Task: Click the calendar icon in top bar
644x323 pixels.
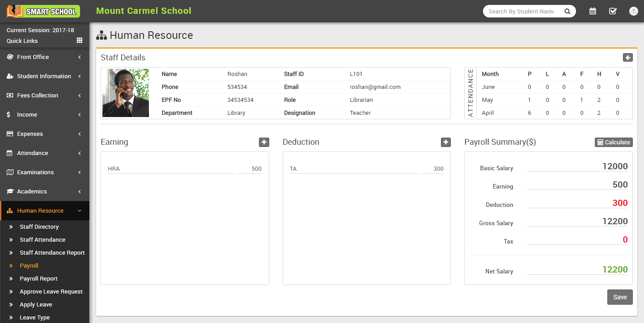Action: point(593,11)
